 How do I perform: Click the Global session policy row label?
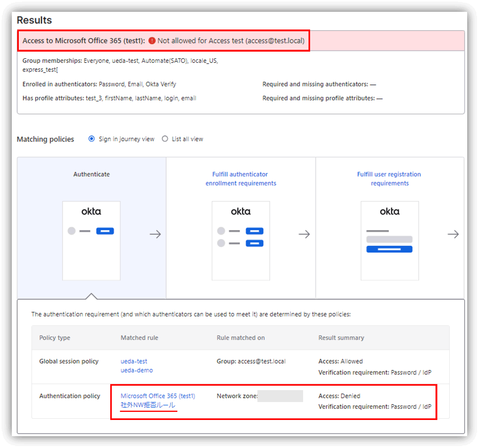click(69, 361)
